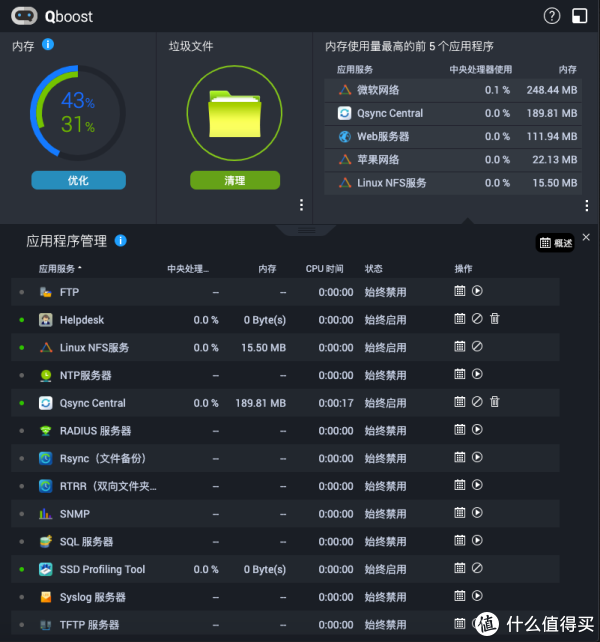Sort by CPU 时间 column
This screenshot has width=600, height=642.
tap(324, 269)
